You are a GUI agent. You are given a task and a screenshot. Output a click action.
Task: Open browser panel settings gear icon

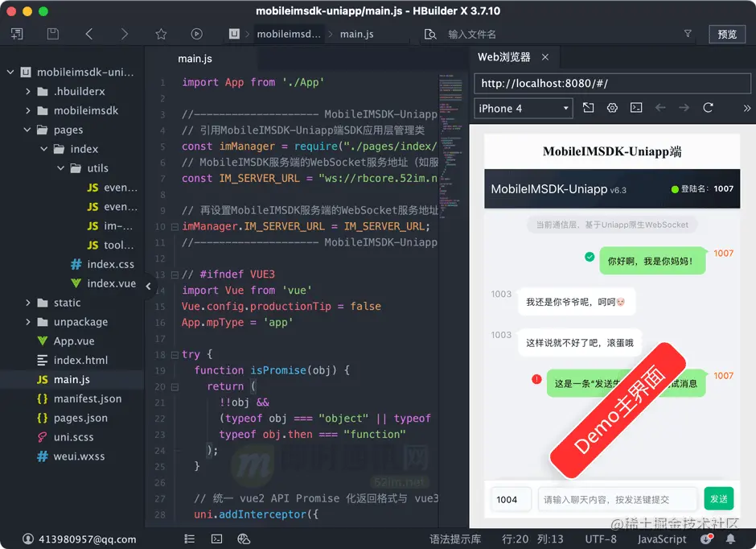(612, 108)
